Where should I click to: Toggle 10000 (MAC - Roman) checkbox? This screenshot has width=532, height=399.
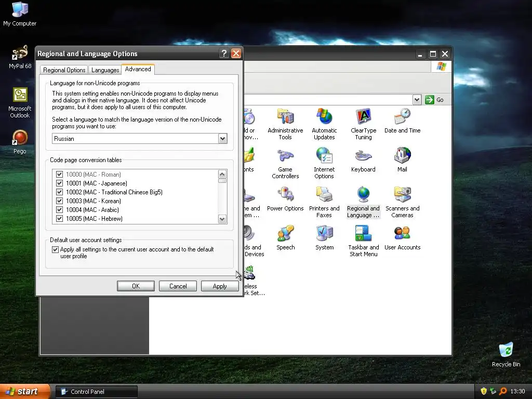(x=59, y=175)
